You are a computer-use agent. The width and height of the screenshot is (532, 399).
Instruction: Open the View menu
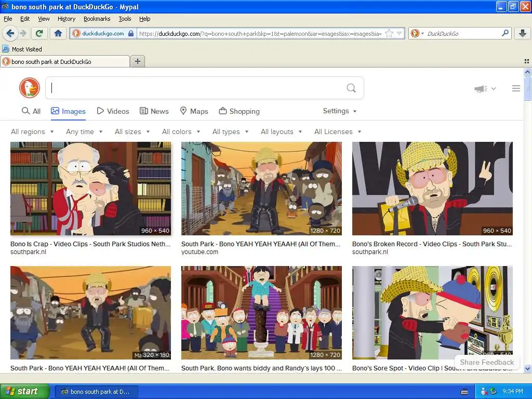44,19
